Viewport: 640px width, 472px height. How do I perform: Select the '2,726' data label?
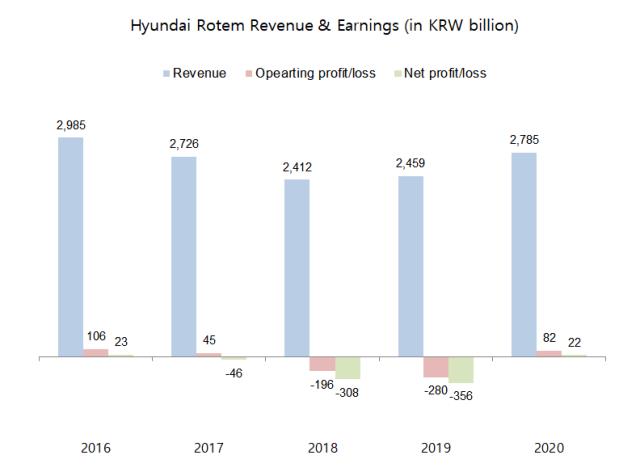184,144
